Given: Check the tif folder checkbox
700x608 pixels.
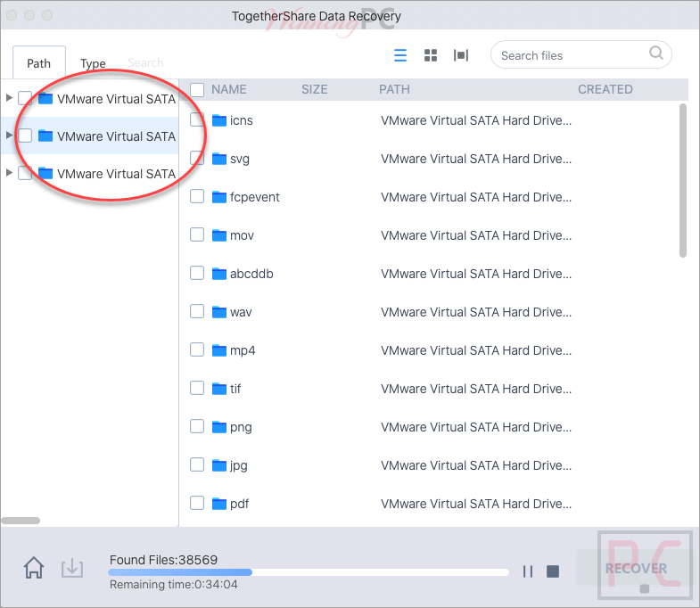Looking at the screenshot, I should 197,388.
